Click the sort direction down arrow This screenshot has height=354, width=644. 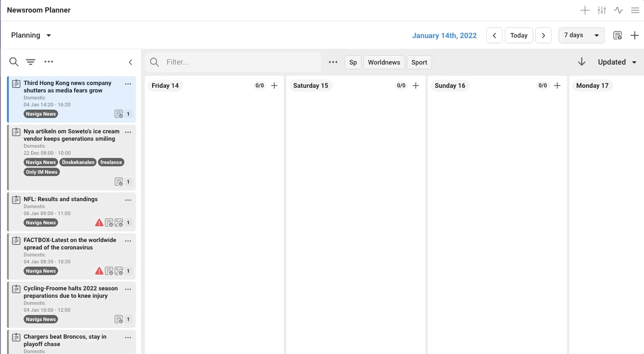coord(582,62)
